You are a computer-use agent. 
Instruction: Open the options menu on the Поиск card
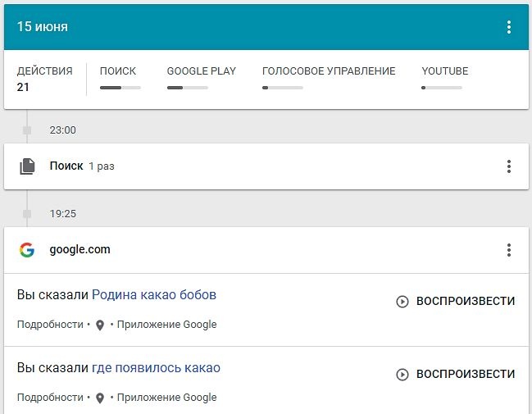pos(508,166)
